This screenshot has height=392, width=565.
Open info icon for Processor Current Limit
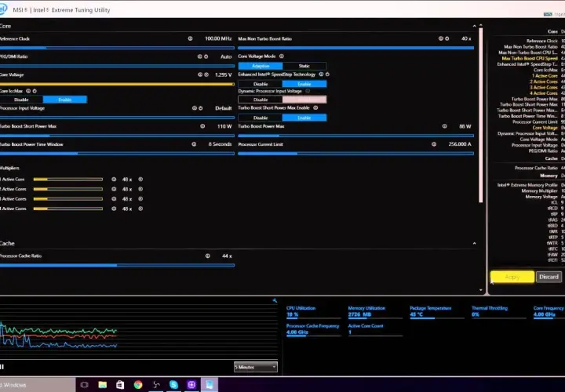tap(434, 144)
